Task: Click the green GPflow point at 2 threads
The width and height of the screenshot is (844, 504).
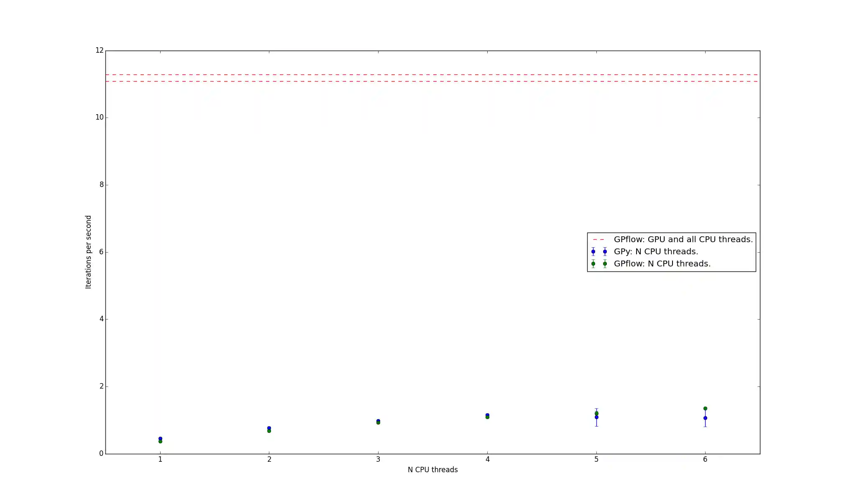Action: [x=269, y=431]
